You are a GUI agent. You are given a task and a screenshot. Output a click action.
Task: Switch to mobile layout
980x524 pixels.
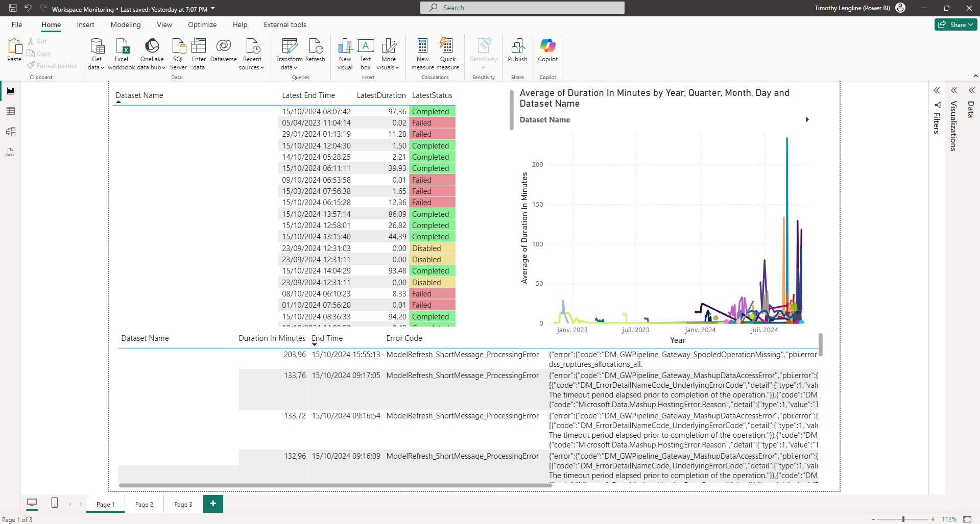55,503
